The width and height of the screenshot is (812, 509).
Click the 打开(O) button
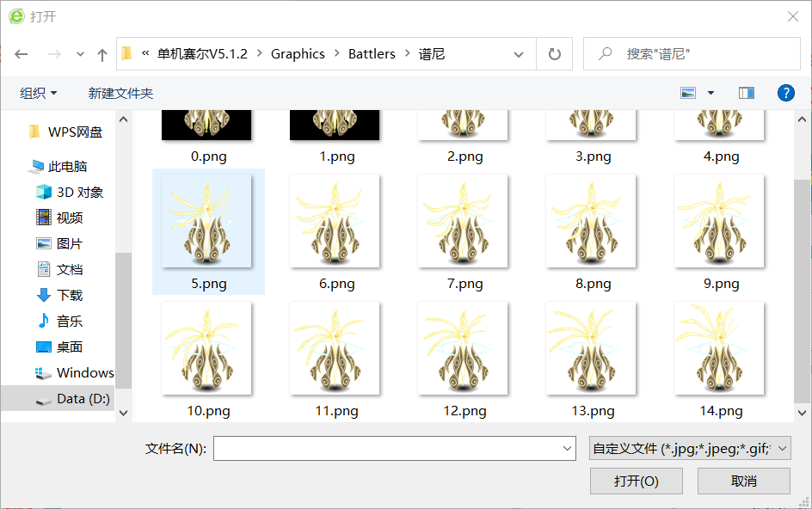pyautogui.click(x=636, y=481)
